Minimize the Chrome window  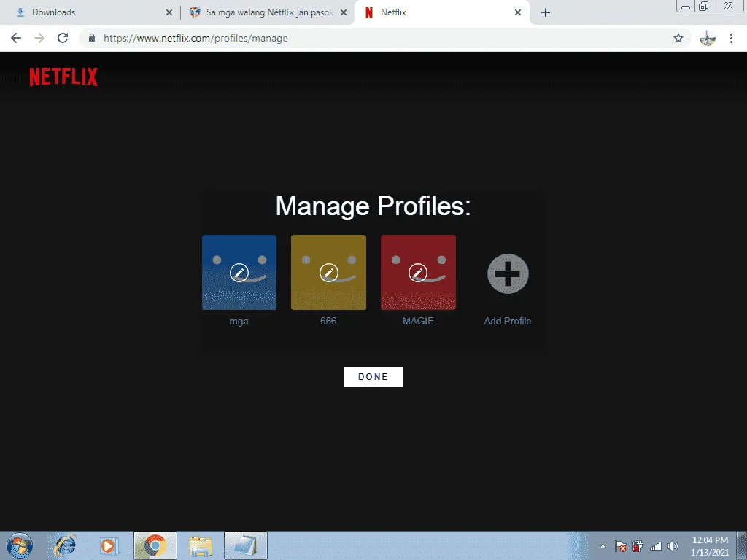[x=686, y=6]
